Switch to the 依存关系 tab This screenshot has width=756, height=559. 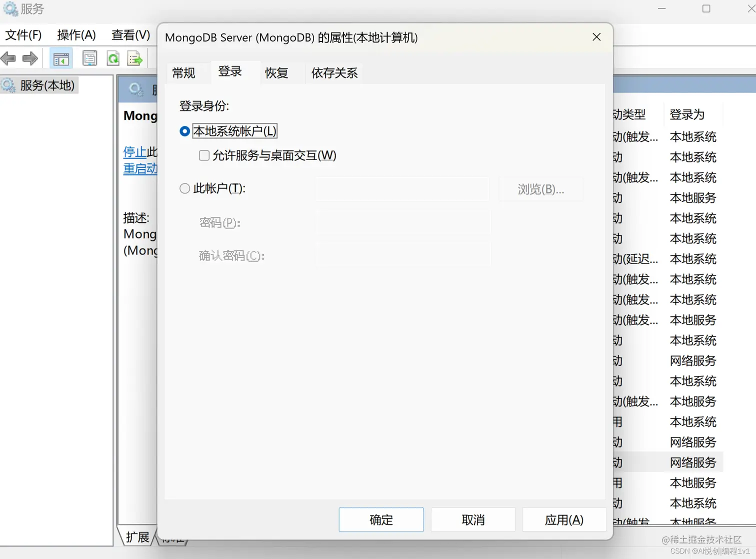tap(334, 73)
